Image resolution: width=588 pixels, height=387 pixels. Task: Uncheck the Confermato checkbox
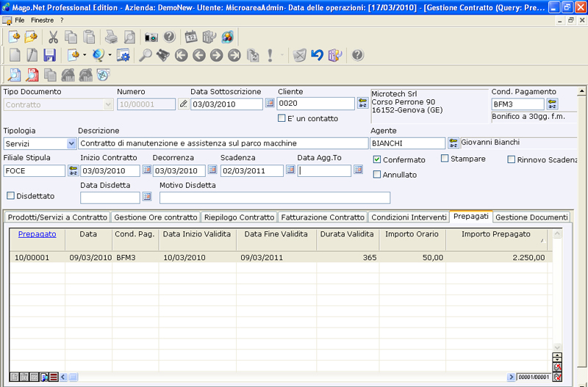pos(377,159)
